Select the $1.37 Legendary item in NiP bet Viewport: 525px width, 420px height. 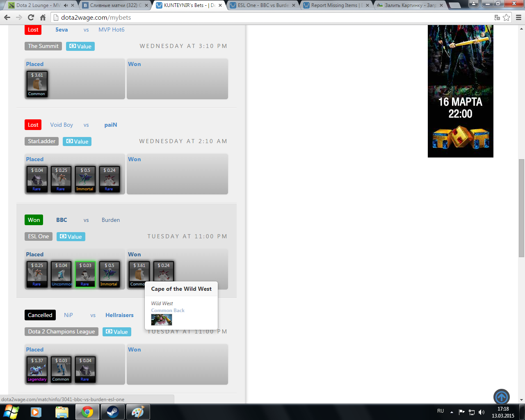point(37,370)
